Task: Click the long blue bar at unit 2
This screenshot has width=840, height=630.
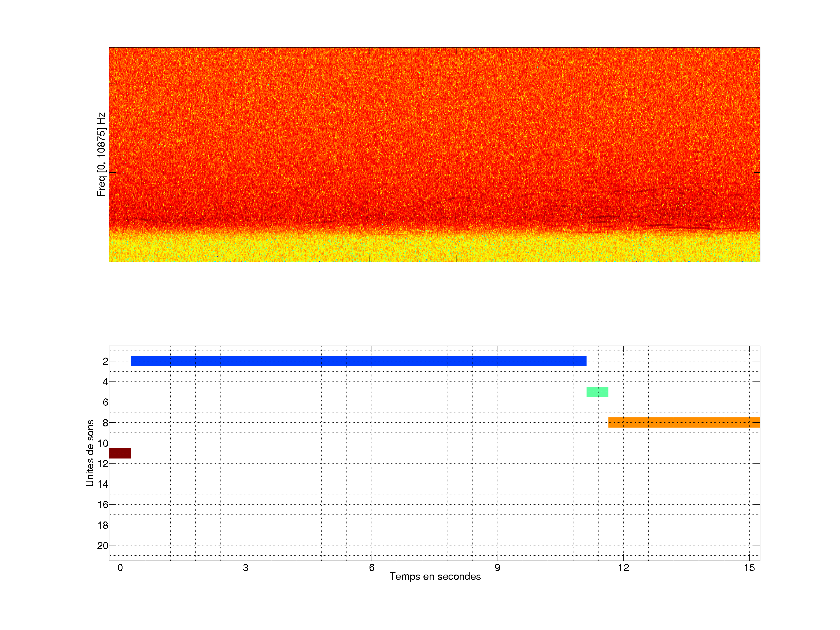Action: tap(358, 361)
